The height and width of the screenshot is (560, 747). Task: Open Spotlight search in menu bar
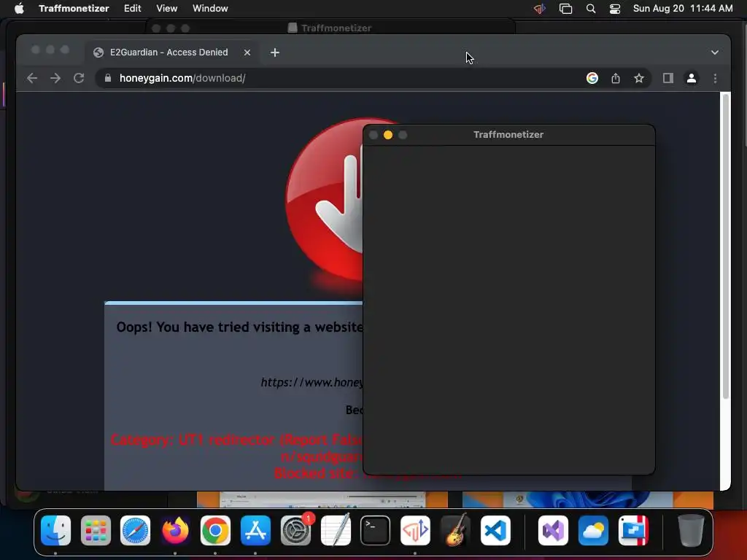(591, 9)
